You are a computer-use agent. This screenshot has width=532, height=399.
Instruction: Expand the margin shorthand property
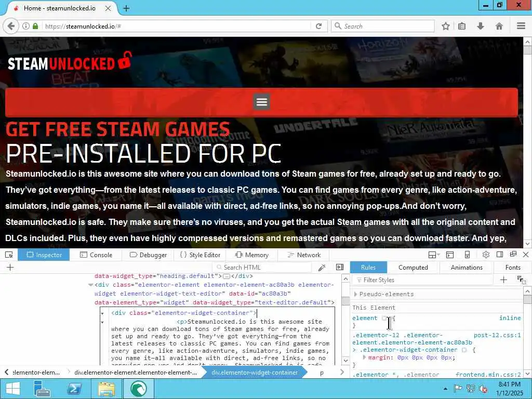pyautogui.click(x=364, y=357)
